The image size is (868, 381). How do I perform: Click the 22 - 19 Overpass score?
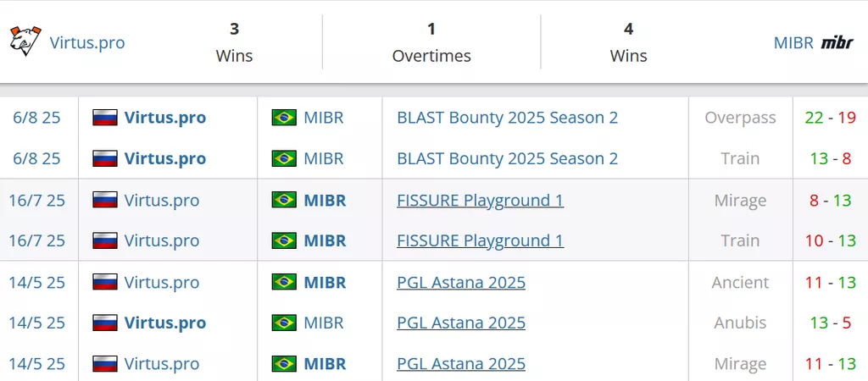[x=830, y=118]
